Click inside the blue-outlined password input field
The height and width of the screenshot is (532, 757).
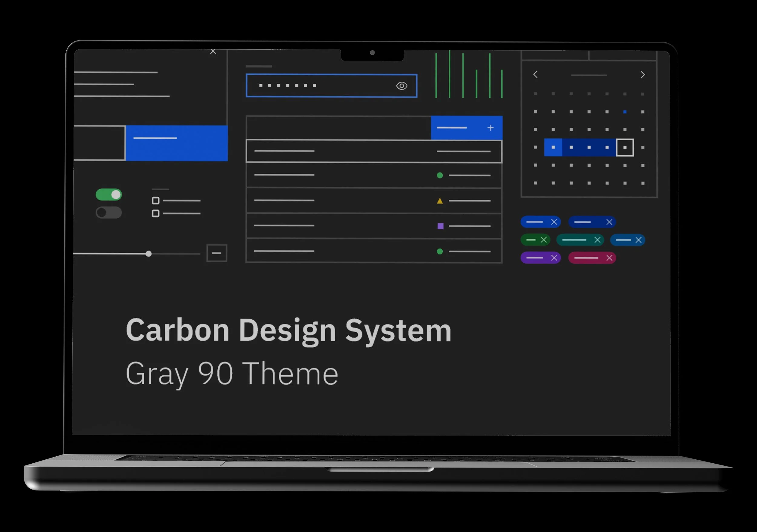point(330,86)
